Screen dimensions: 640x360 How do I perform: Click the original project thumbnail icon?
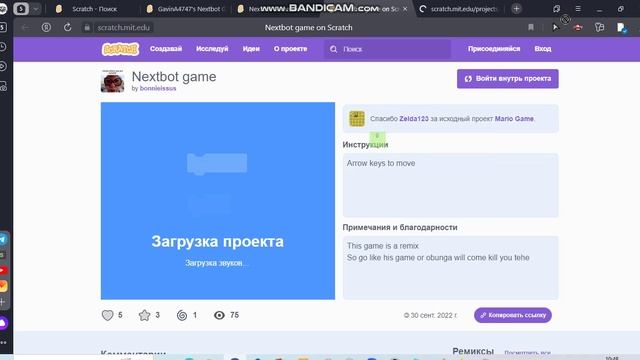(x=357, y=119)
